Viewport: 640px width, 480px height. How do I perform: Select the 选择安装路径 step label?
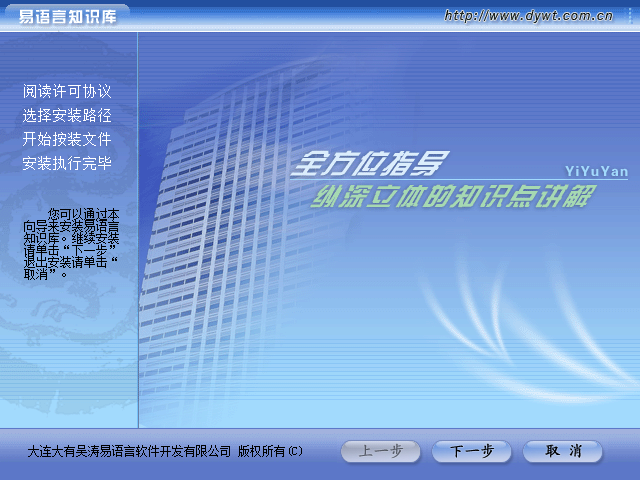[x=67, y=115]
